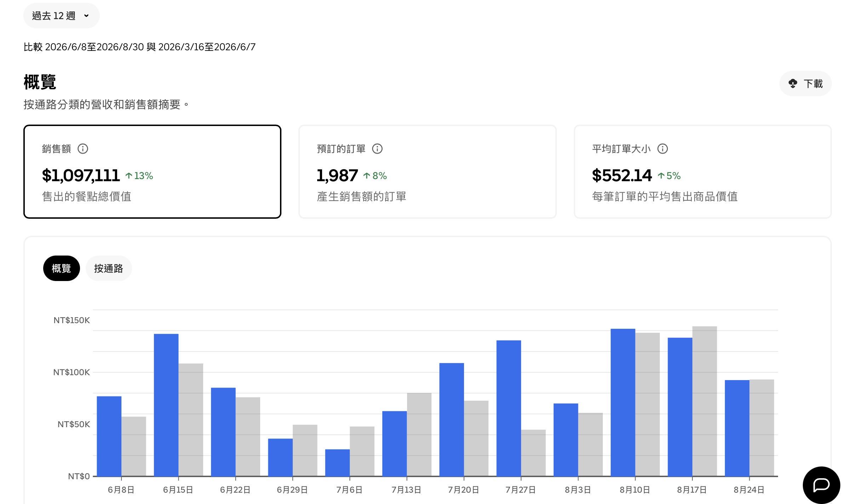Click the 7月6日 axis label
Image resolution: width=846 pixels, height=504 pixels.
(349, 490)
